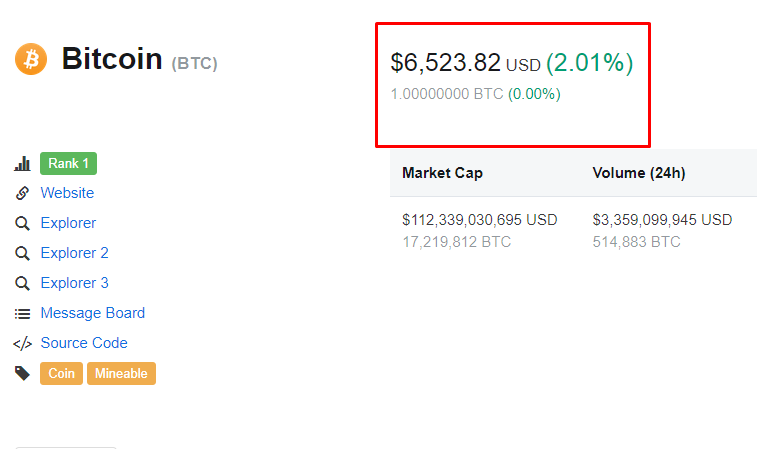
Task: Click the bar chart rank icon
Action: pyautogui.click(x=22, y=164)
